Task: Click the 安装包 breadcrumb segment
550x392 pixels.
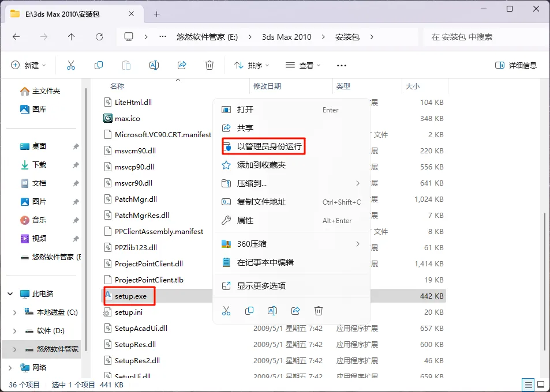Action: pos(347,37)
